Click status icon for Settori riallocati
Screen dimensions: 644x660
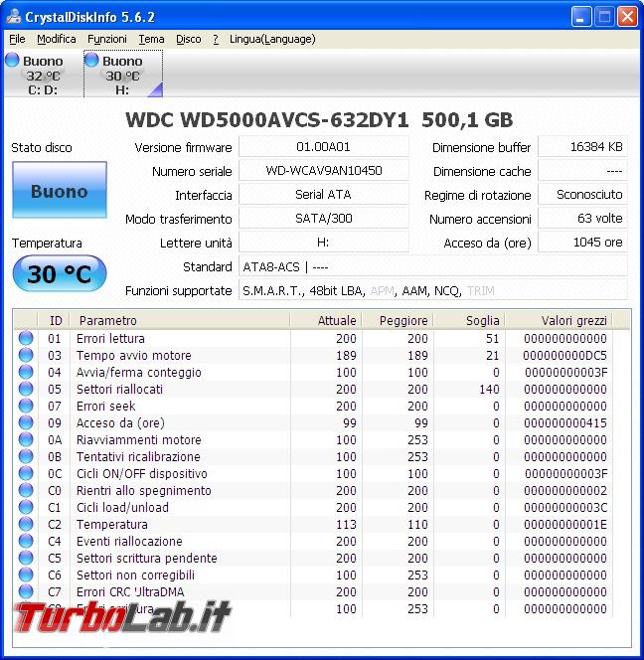click(26, 389)
